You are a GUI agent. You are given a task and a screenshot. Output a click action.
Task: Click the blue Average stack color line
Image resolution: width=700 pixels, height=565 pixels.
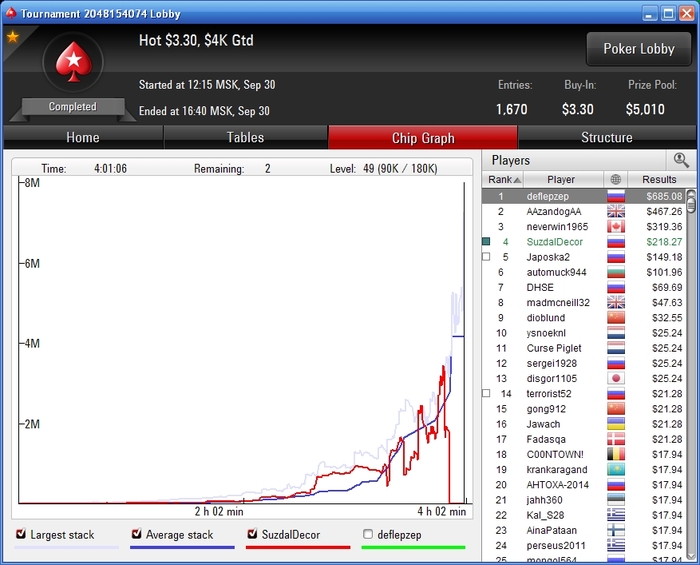pos(182,547)
